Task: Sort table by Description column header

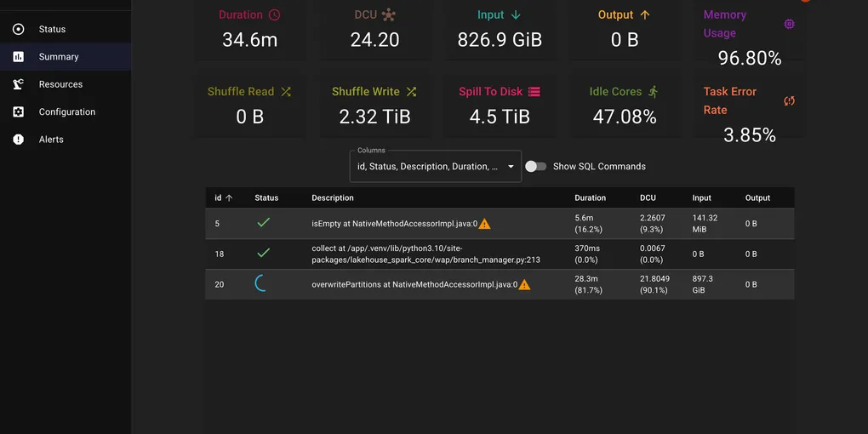Action: point(332,197)
